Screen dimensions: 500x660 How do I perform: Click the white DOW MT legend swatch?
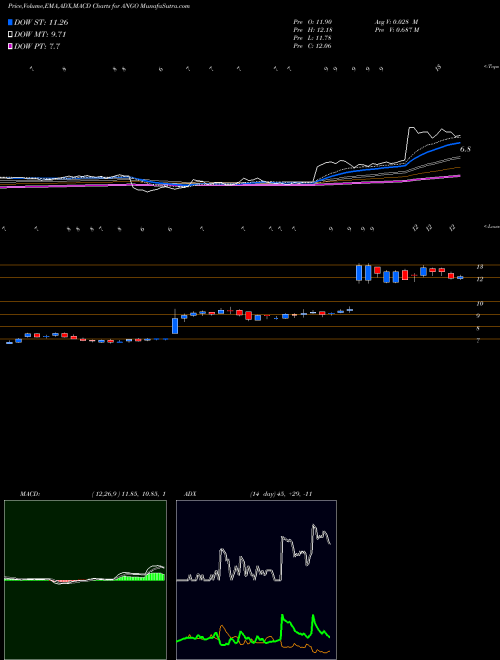[x=11, y=35]
